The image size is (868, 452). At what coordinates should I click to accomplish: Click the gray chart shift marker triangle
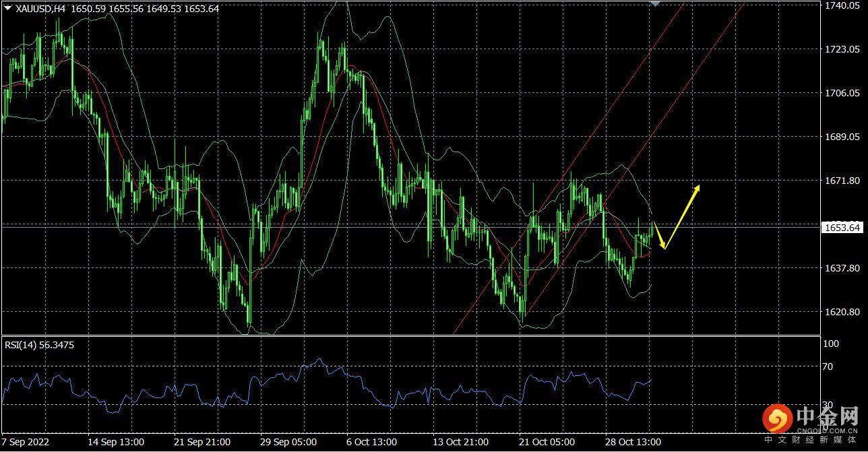pos(654,3)
